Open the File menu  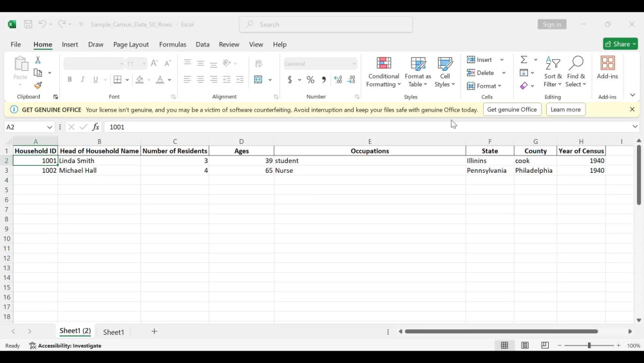click(x=15, y=44)
